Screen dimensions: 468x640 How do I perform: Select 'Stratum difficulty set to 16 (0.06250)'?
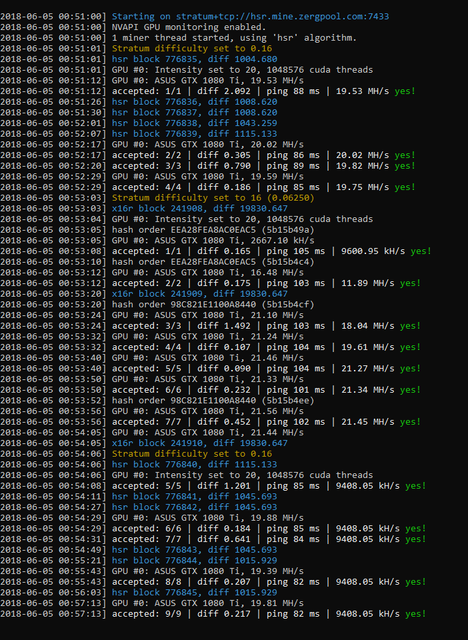[157, 198]
